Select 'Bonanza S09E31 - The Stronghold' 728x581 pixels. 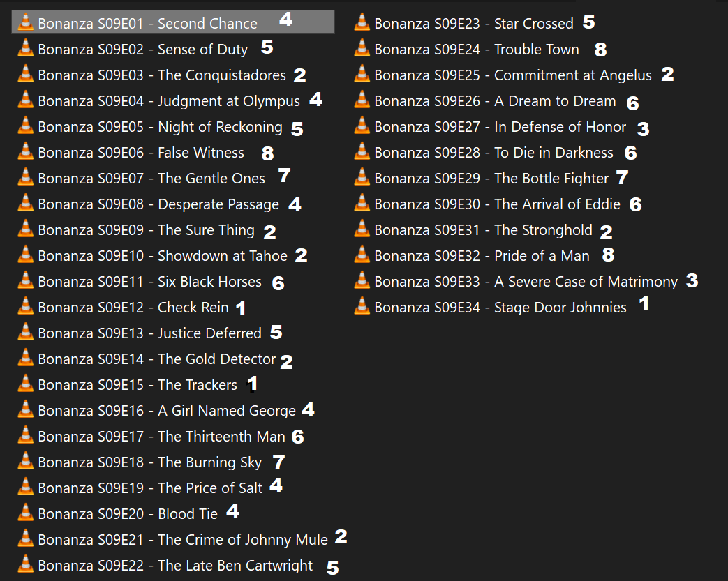coord(483,230)
